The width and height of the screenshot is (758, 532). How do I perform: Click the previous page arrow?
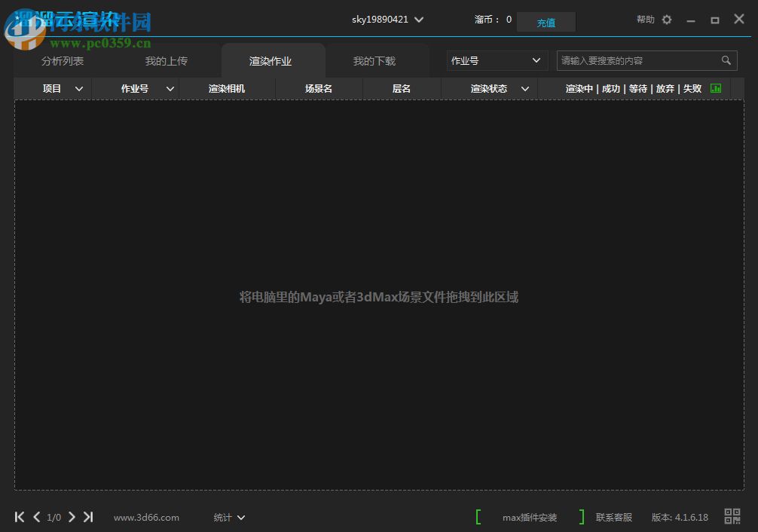tap(36, 517)
